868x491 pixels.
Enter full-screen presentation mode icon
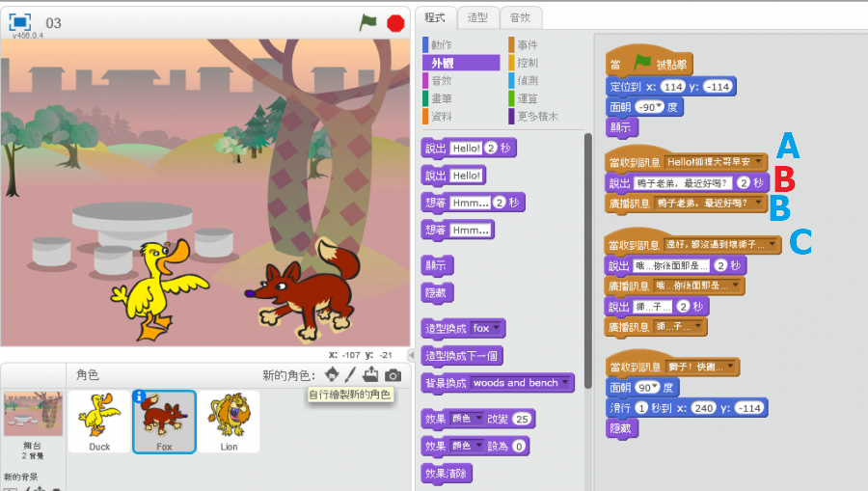[x=20, y=22]
